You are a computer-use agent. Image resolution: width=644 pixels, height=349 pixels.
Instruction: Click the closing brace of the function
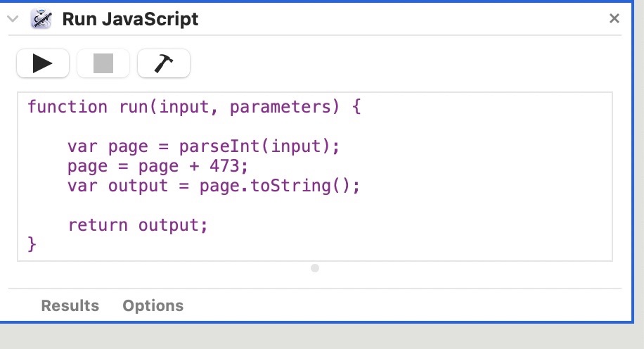pos(32,245)
